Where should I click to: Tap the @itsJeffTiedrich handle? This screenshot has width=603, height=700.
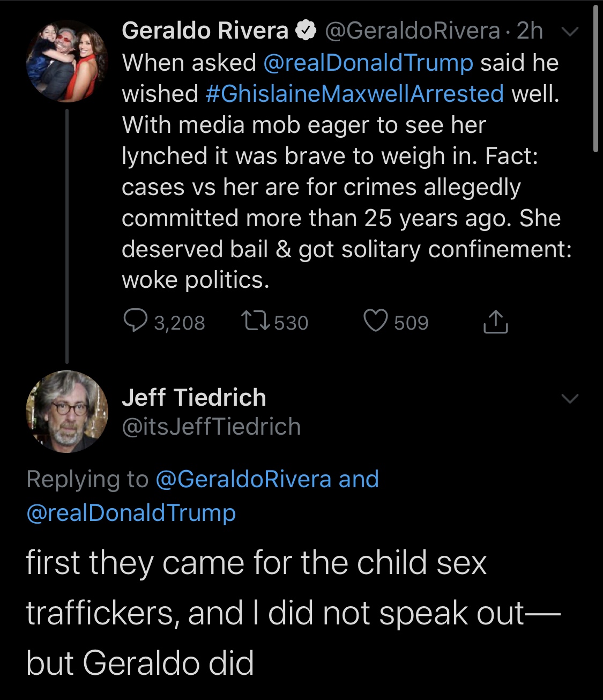[211, 427]
